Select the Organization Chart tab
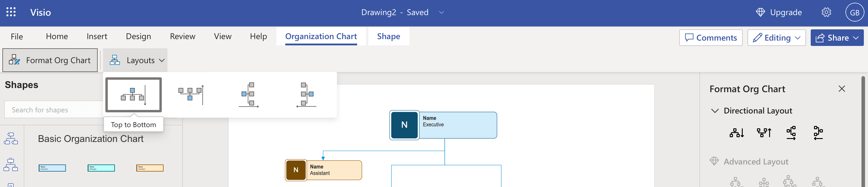 tap(321, 36)
